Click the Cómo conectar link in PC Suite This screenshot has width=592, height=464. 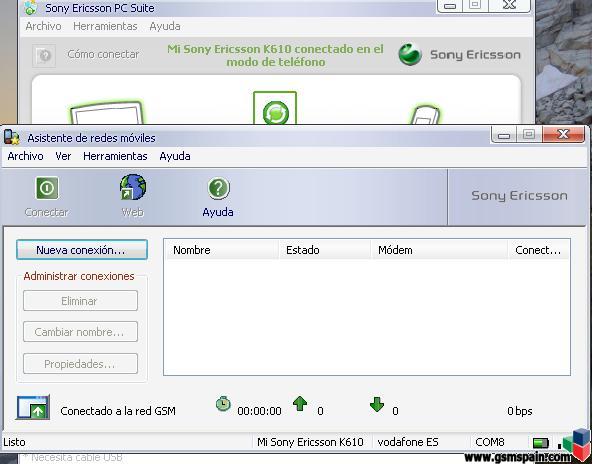pyautogui.click(x=103, y=54)
